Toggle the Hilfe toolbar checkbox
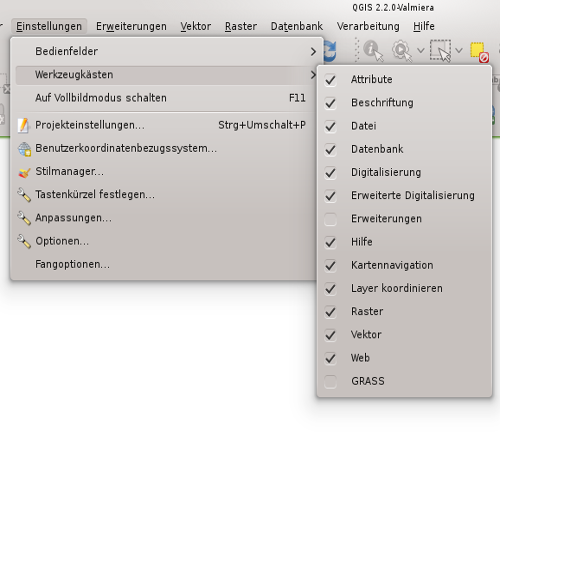 click(x=330, y=242)
